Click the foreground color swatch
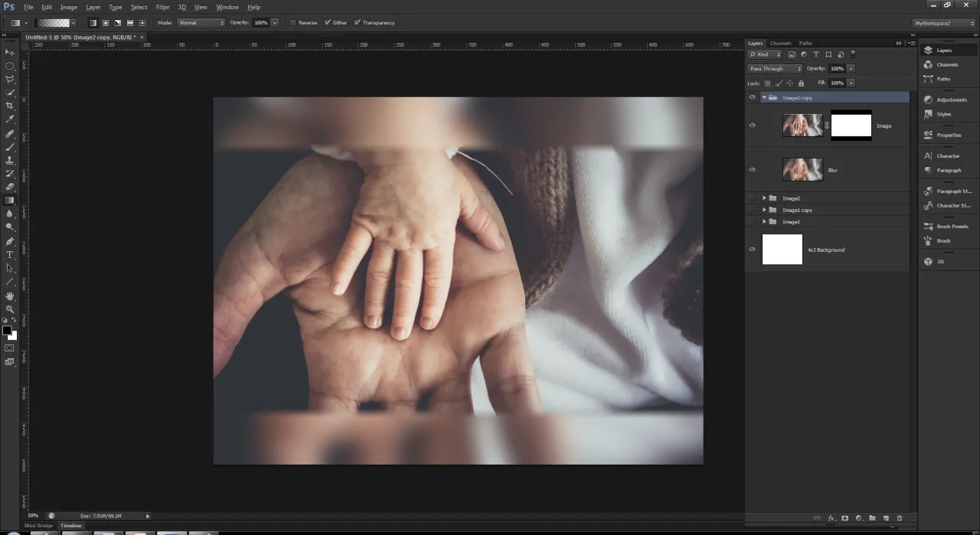This screenshot has width=980, height=535. [7, 331]
